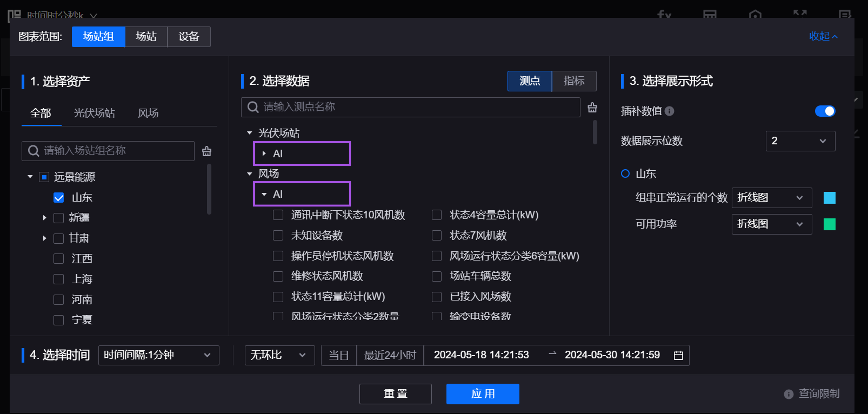The width and height of the screenshot is (868, 414).
Task: Change 数据展示位数 value via dropdown
Action: click(x=800, y=141)
